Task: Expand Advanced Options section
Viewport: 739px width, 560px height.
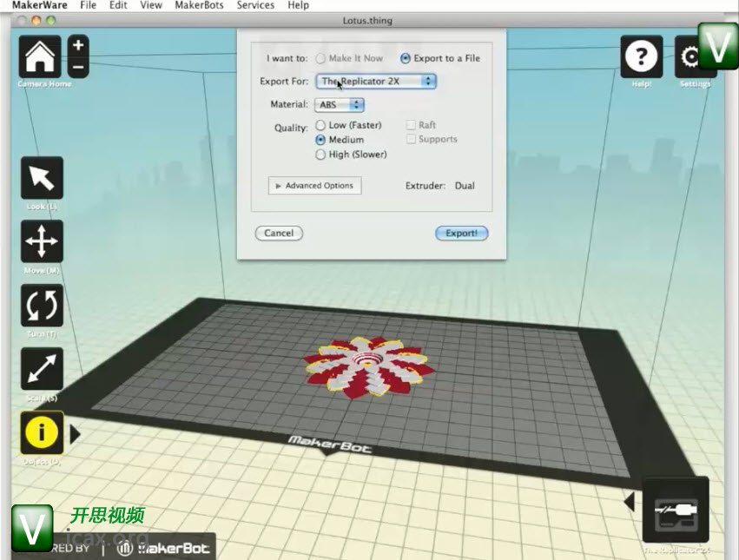Action: 314,186
